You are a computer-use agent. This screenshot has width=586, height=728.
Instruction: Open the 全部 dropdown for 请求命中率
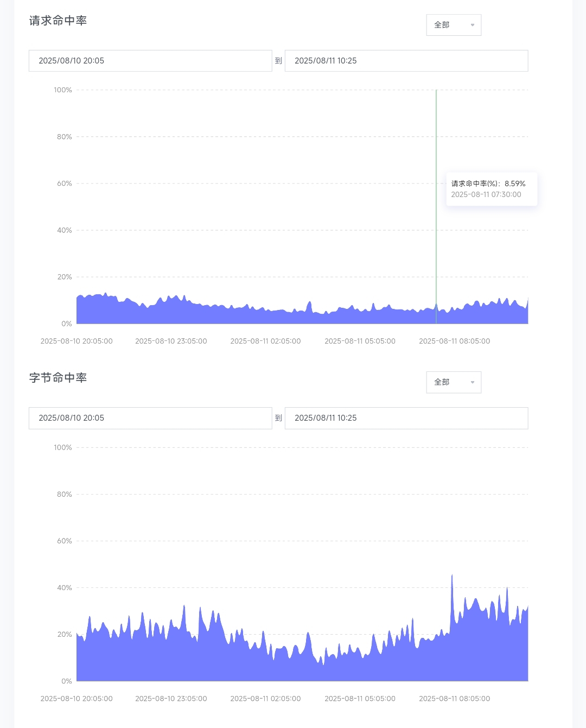click(x=453, y=25)
